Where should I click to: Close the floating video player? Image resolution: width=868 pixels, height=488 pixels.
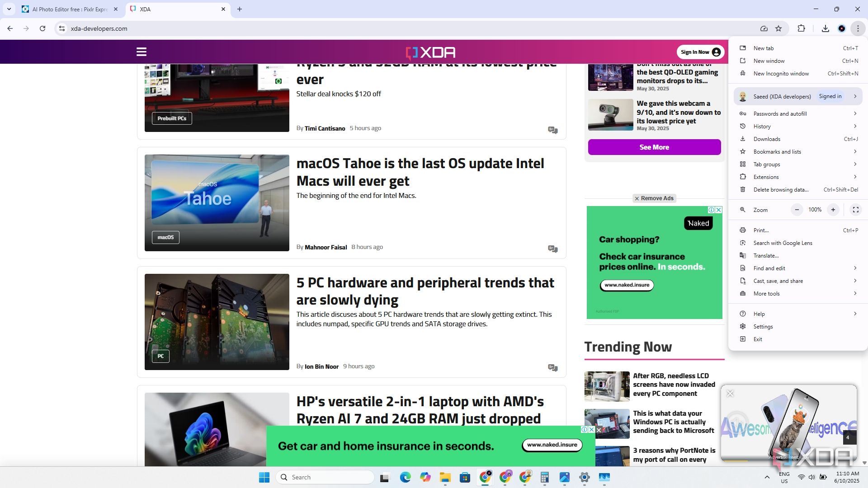[x=730, y=394]
